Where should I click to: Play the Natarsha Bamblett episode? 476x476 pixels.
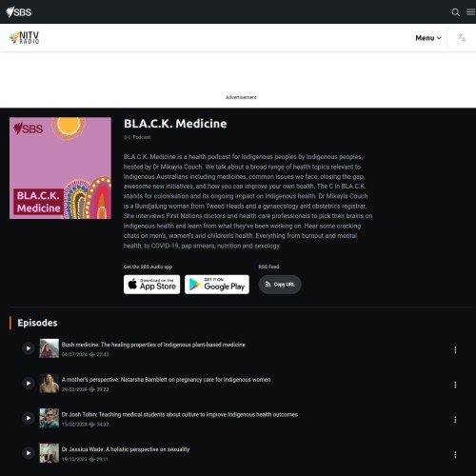(29, 383)
